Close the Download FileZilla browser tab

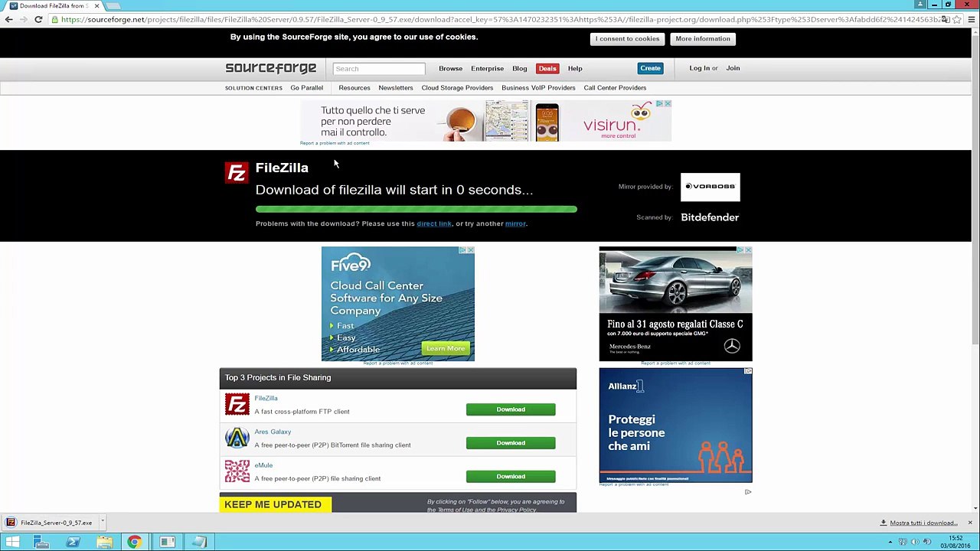click(x=96, y=6)
